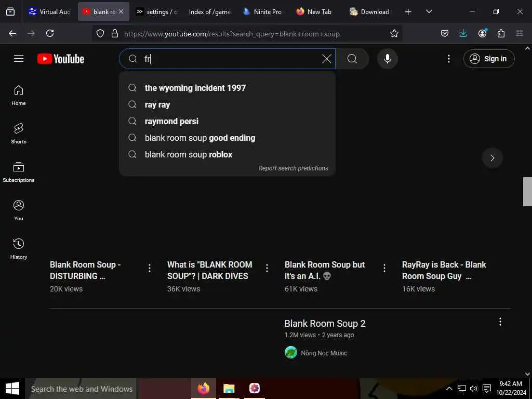
Task: Switch to the Download tab
Action: coord(370,12)
